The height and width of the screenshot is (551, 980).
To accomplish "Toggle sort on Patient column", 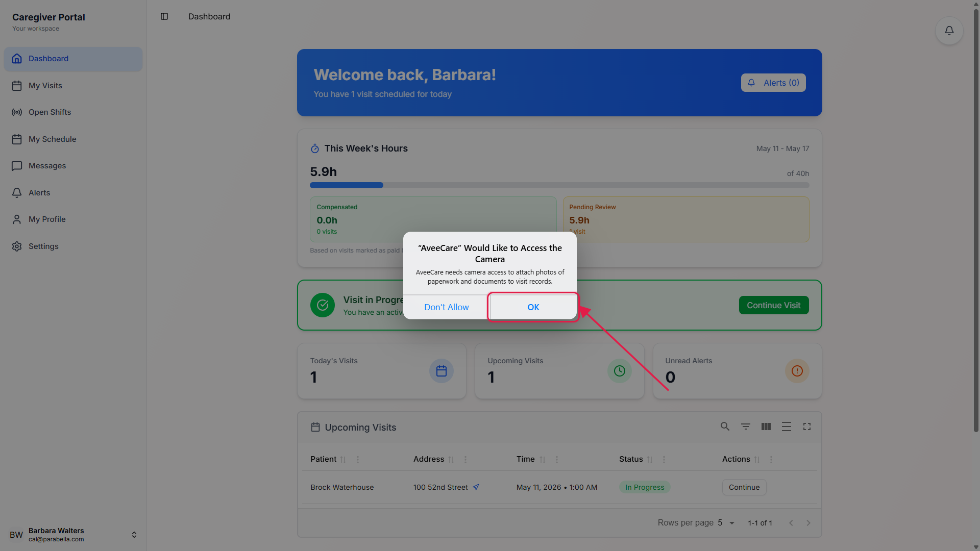I will 343,460.
